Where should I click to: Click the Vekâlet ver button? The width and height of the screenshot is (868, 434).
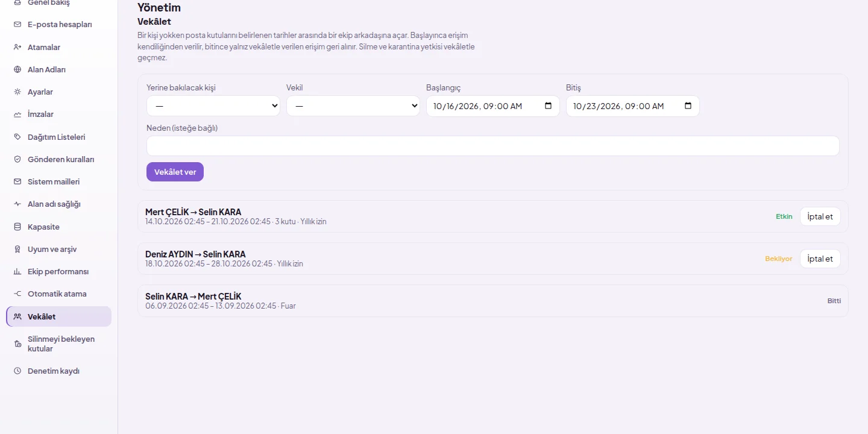tap(175, 172)
